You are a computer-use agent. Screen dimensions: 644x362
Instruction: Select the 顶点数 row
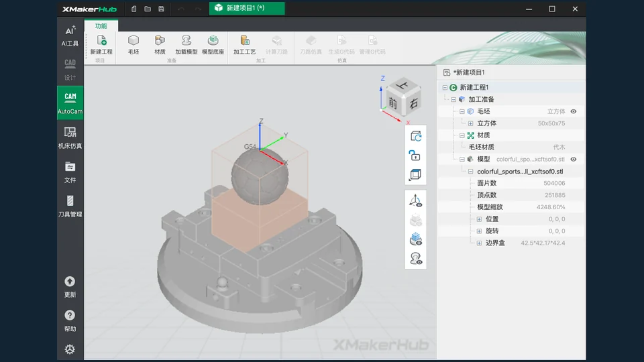[x=511, y=195]
